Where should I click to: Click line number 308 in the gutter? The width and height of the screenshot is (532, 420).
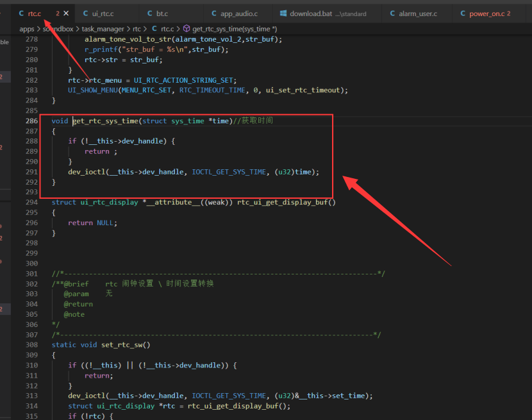tap(31, 345)
